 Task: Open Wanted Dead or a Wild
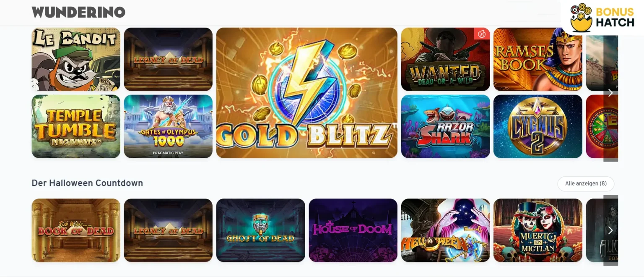click(x=445, y=59)
